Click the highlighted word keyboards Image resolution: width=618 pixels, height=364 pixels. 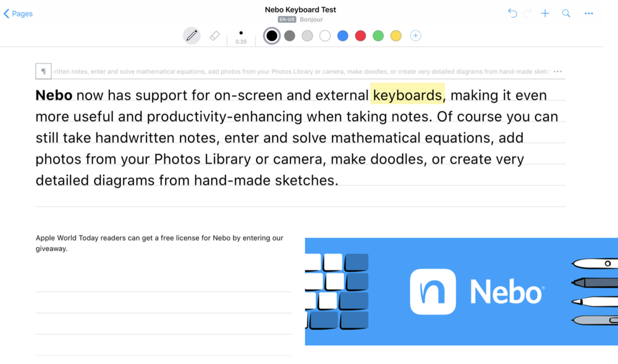[407, 95]
